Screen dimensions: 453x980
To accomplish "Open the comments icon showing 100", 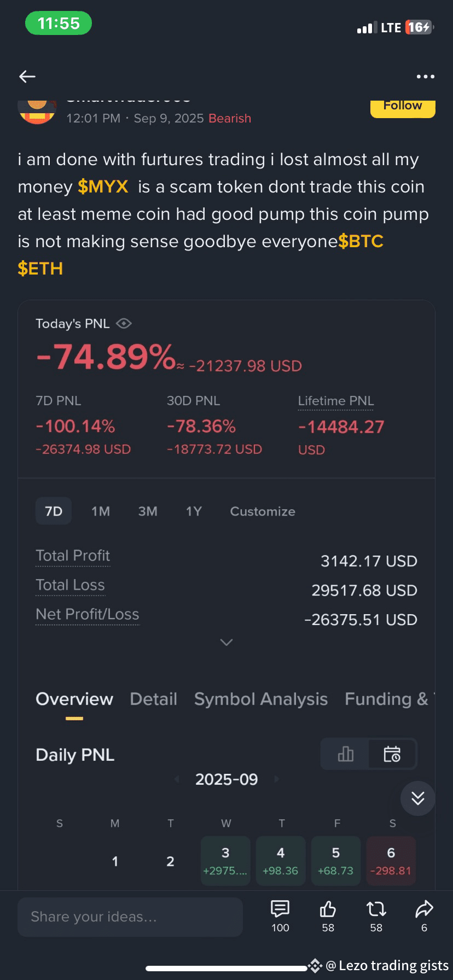I will (x=280, y=909).
